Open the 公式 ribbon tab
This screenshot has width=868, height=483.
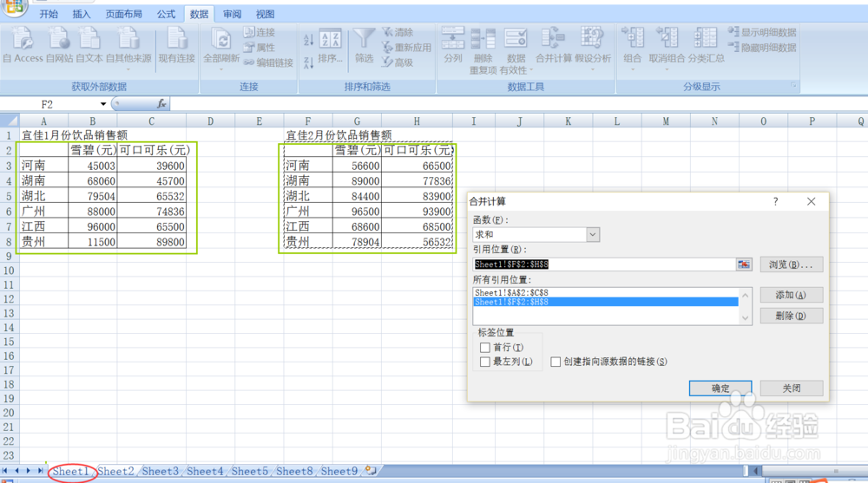[x=166, y=14]
